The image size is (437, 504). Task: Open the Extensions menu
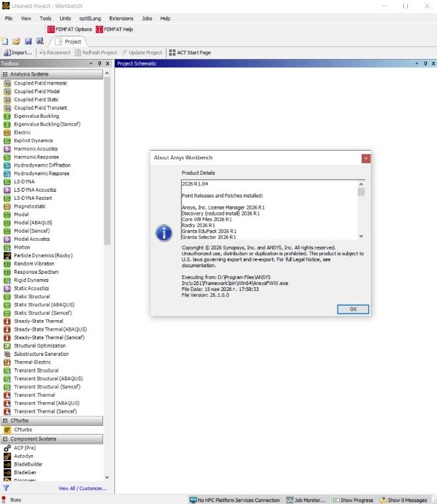(121, 19)
